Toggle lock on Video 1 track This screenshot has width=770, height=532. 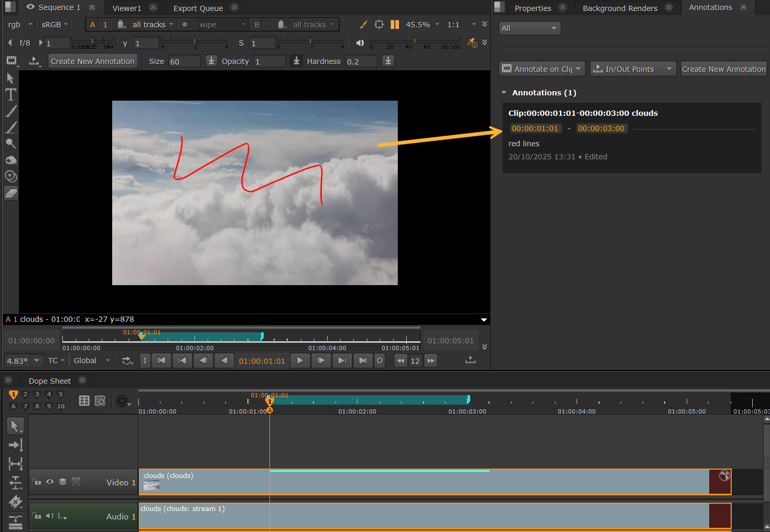tap(37, 482)
